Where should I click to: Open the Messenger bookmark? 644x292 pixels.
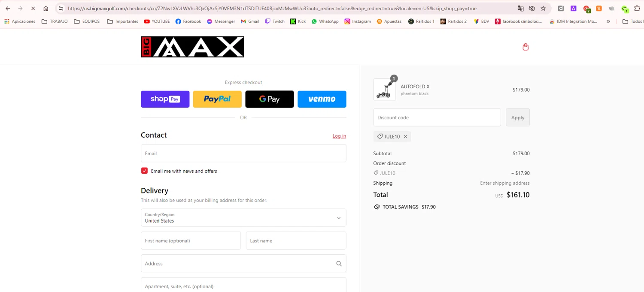click(221, 21)
